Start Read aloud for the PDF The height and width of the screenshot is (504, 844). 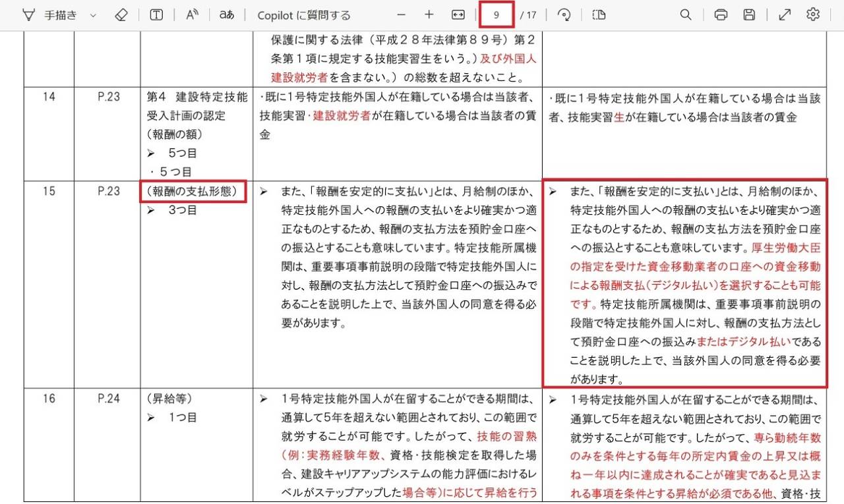tap(192, 15)
